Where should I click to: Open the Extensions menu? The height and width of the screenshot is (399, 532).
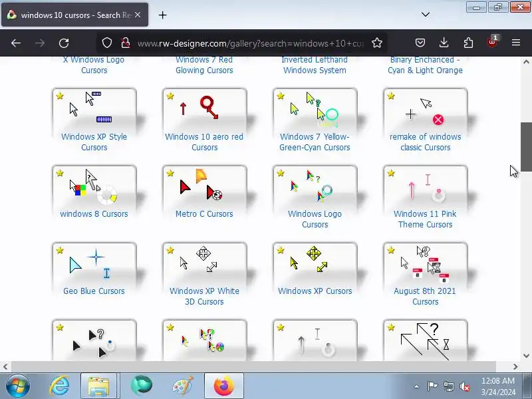468,43
